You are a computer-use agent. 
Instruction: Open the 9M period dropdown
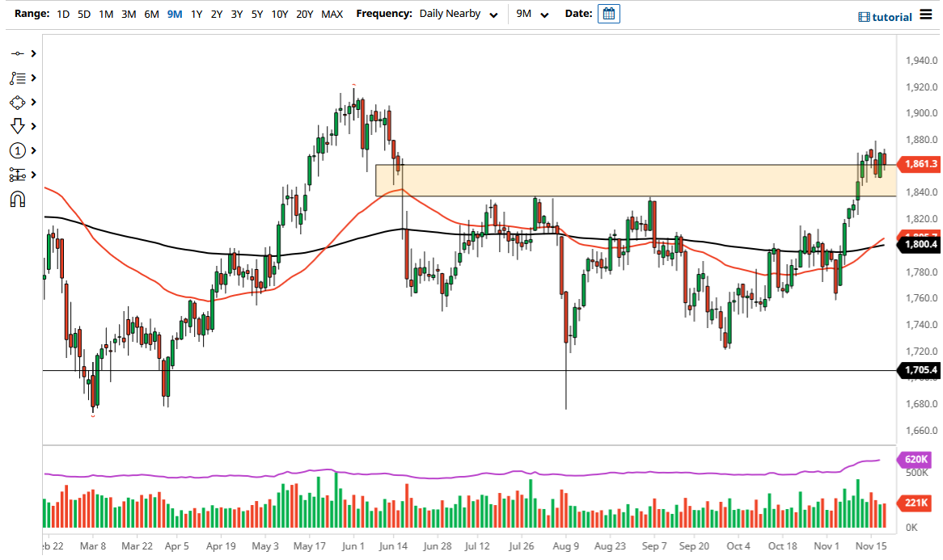pyautogui.click(x=534, y=13)
